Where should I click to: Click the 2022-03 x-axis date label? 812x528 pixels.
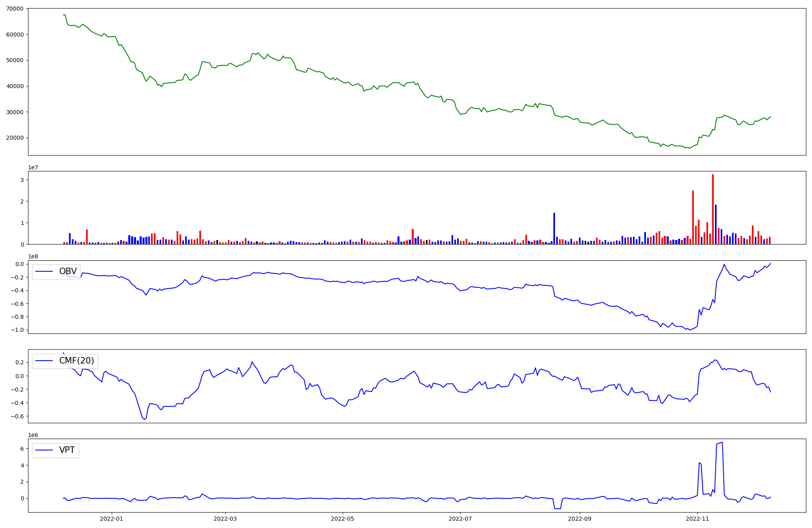[225, 519]
